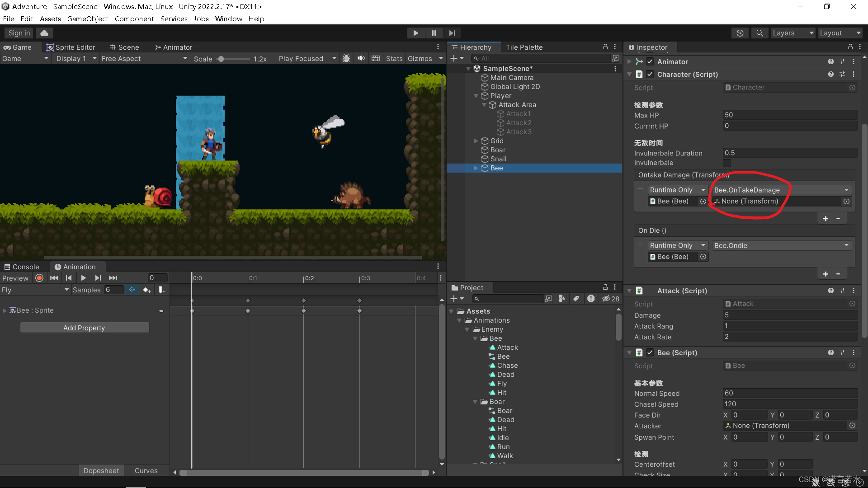
Task: Click the global search magnifier icon
Action: 759,33
